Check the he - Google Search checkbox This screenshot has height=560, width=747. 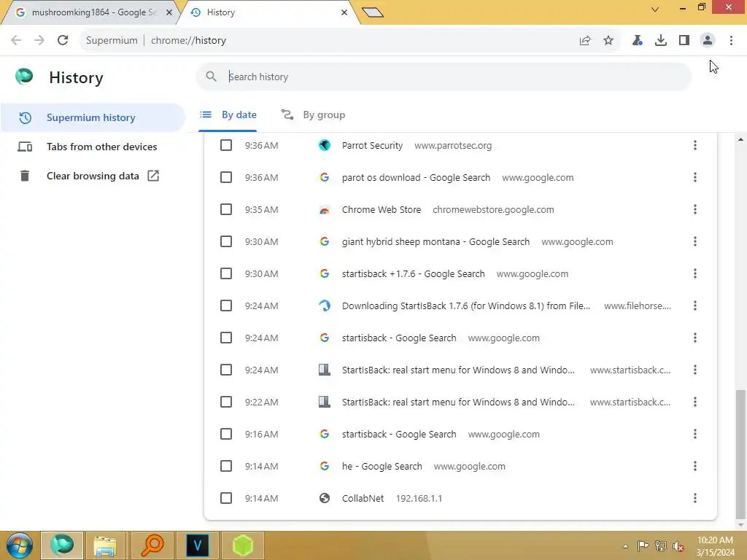226,466
